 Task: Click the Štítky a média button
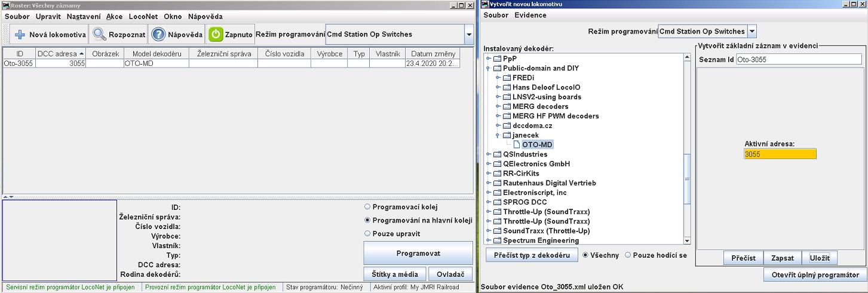[x=395, y=274]
